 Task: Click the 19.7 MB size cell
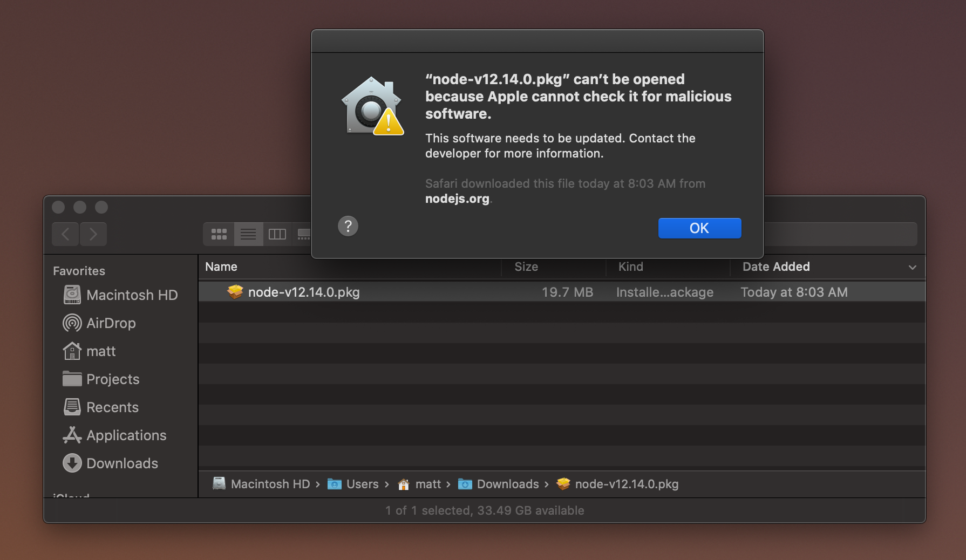(x=567, y=292)
